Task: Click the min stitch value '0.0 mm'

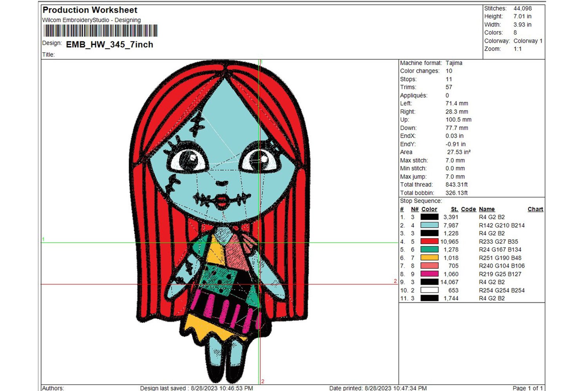Action: [455, 168]
